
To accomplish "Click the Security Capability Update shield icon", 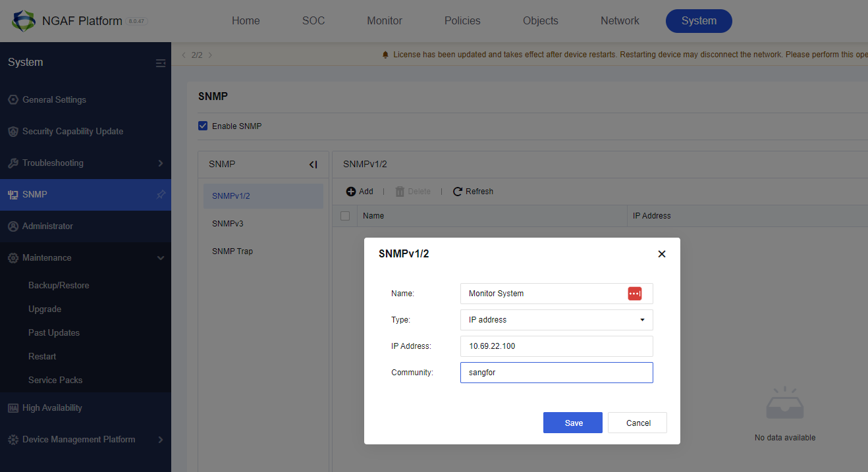I will pyautogui.click(x=13, y=132).
